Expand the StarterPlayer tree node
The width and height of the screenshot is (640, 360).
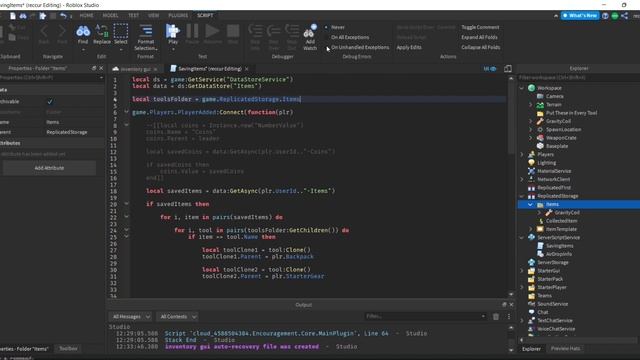click(x=522, y=287)
